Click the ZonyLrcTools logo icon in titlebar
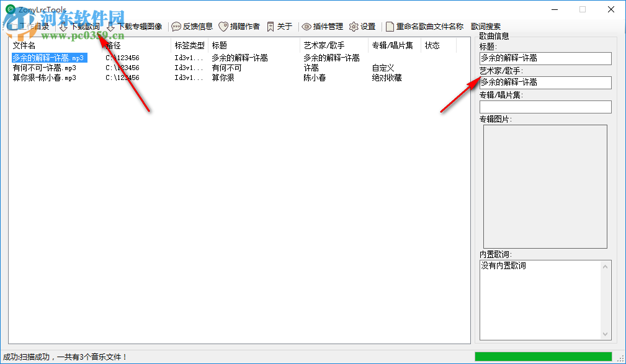Viewport: 626px width, 364px height. 9,9
